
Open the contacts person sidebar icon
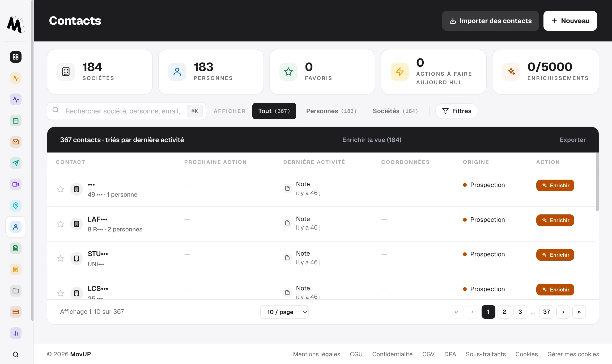click(16, 227)
